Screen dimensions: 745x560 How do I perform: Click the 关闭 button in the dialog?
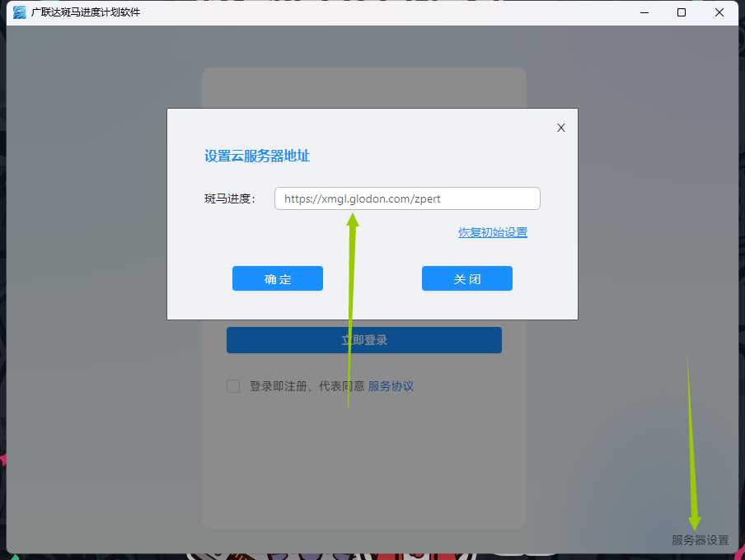pos(467,278)
